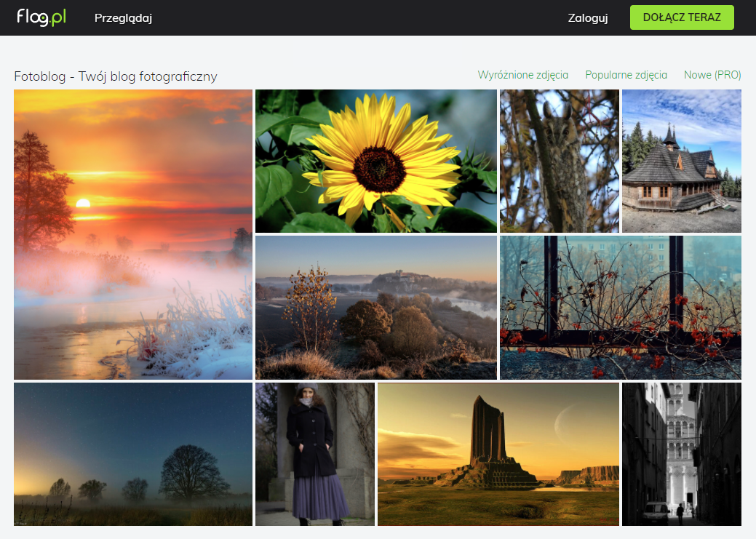Open the starry night trees photo

[133, 454]
